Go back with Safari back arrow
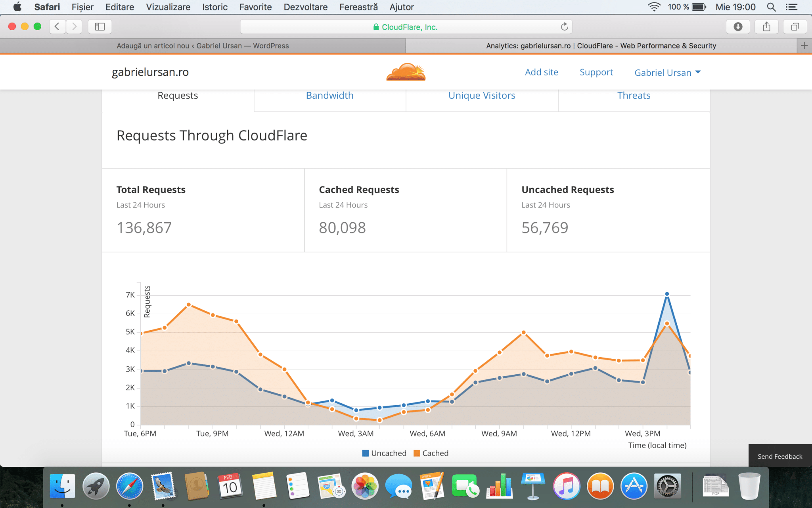812x508 pixels. click(x=57, y=27)
